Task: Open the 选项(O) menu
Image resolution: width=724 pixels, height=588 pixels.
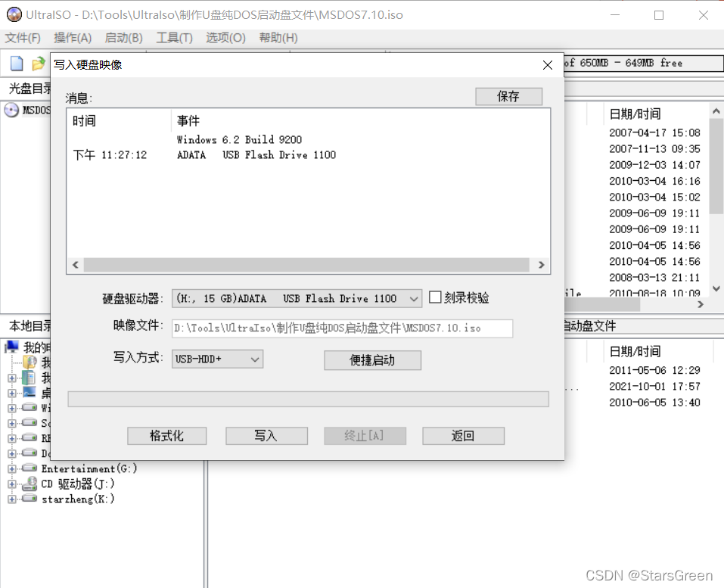Action: click(x=225, y=38)
